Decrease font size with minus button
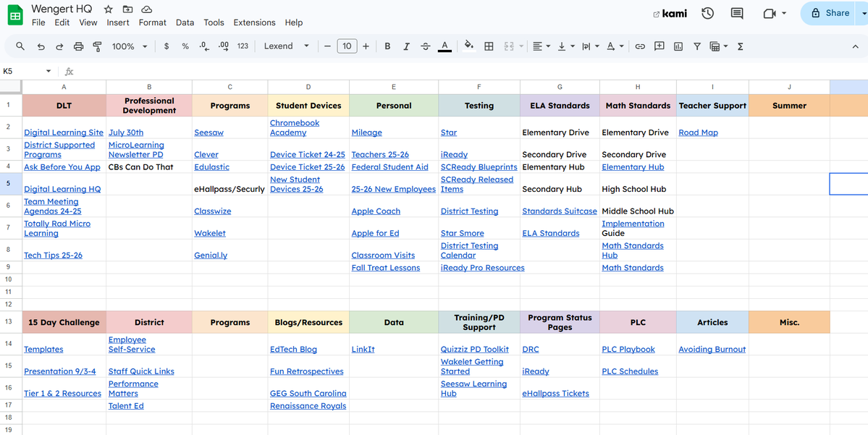The height and width of the screenshot is (435, 868). coord(328,46)
